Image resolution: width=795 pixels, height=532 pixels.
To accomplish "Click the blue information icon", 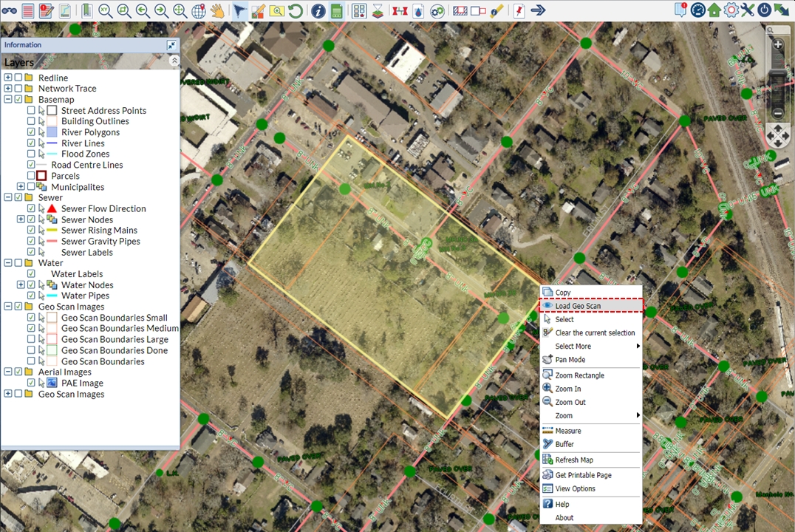I will 318,10.
